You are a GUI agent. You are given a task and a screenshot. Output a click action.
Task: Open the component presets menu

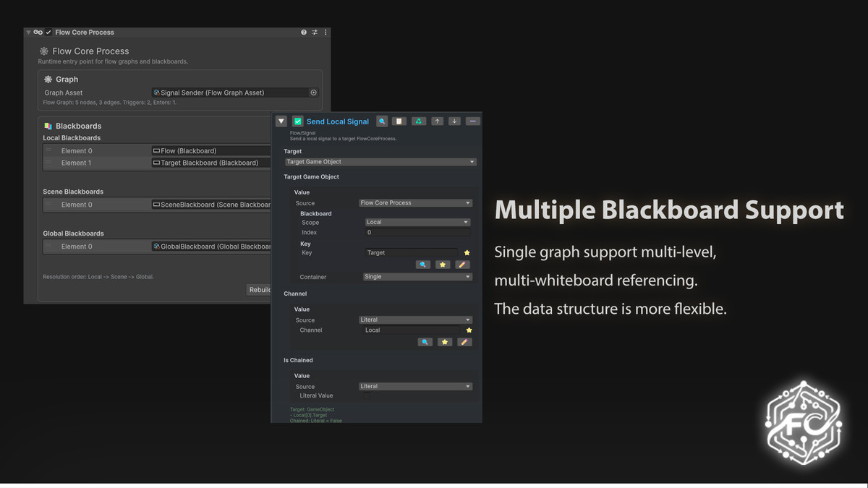tap(315, 33)
